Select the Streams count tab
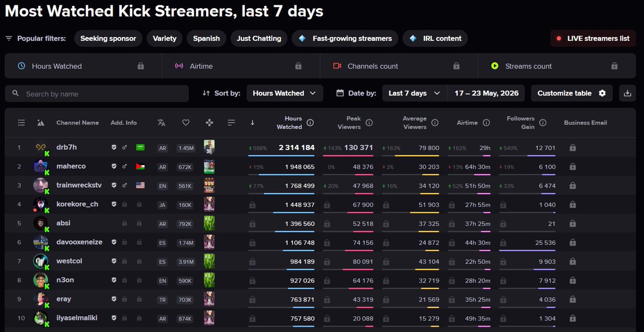Screen dimensions: 644x332 point(557,66)
